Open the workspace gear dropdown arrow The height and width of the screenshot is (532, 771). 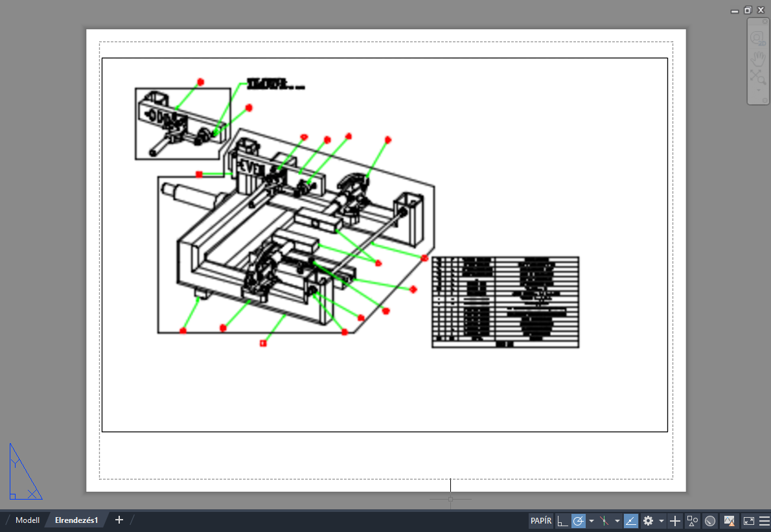[662, 521]
